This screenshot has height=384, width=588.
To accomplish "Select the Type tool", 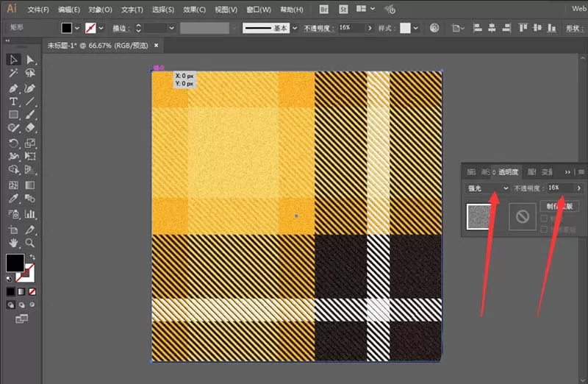I will click(13, 102).
